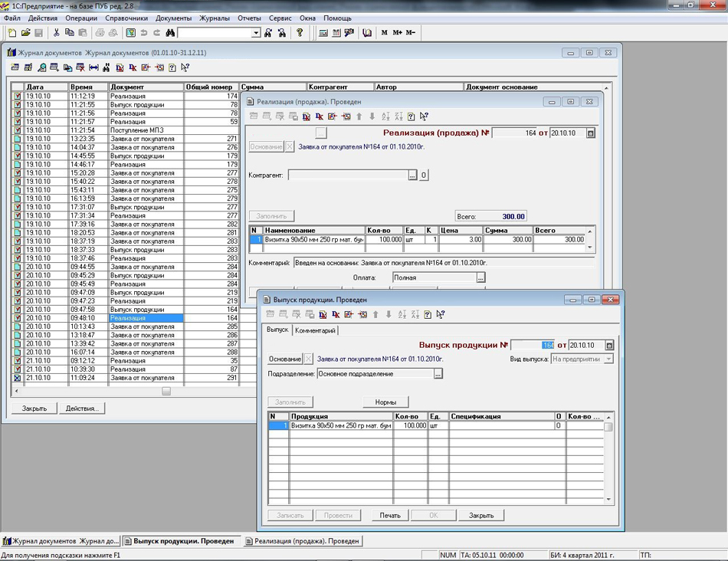Click the Нормы button
Screen dimensions: 728x561
click(x=385, y=402)
